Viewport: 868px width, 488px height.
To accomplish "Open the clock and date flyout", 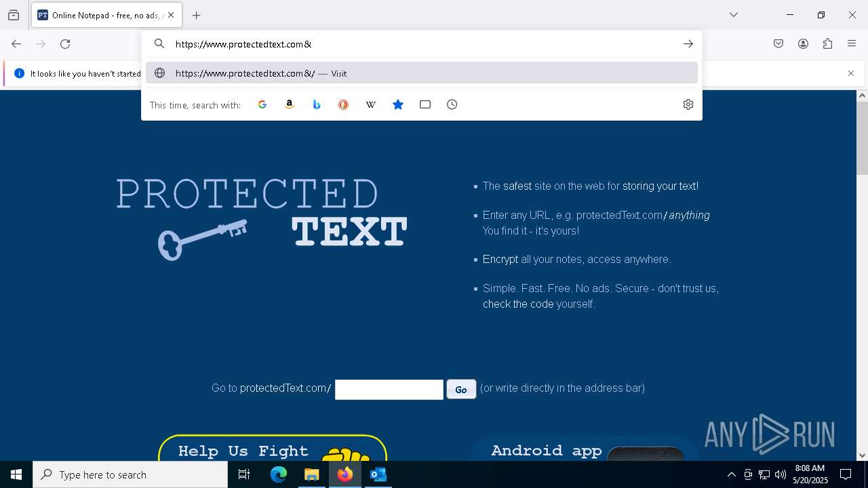I will coord(810,474).
